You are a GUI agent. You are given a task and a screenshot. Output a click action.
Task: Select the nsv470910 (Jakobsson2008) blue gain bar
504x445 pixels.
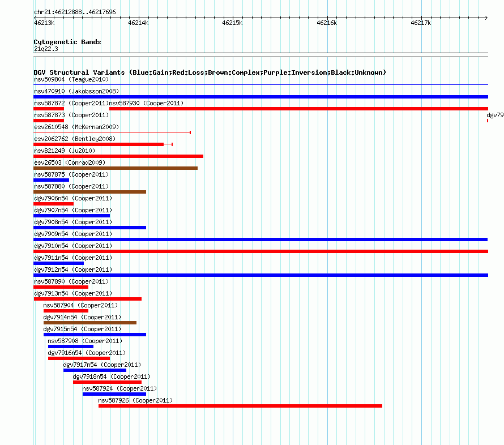[260, 97]
